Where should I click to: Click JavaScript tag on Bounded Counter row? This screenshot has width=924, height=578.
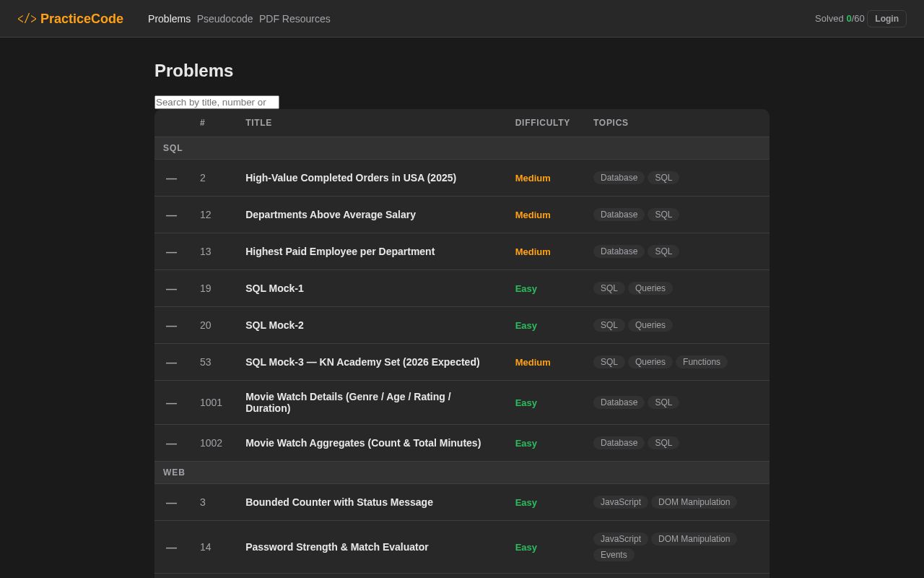(x=621, y=502)
